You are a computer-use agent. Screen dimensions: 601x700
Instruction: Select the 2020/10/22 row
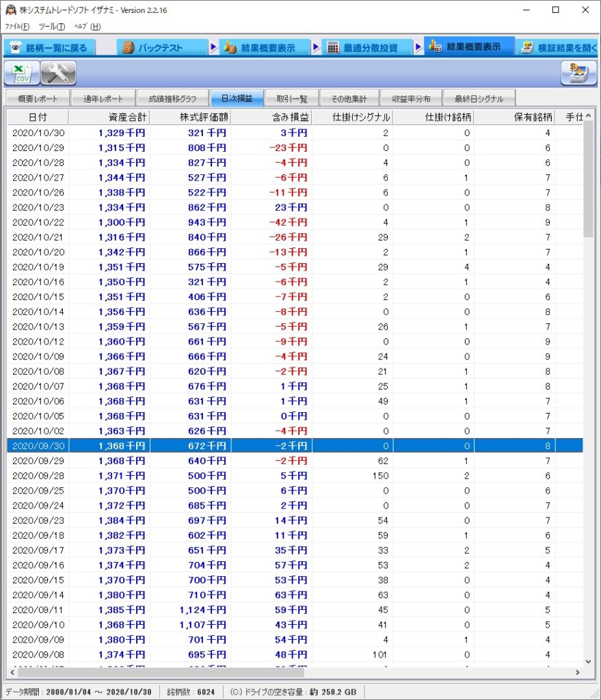tap(273, 222)
